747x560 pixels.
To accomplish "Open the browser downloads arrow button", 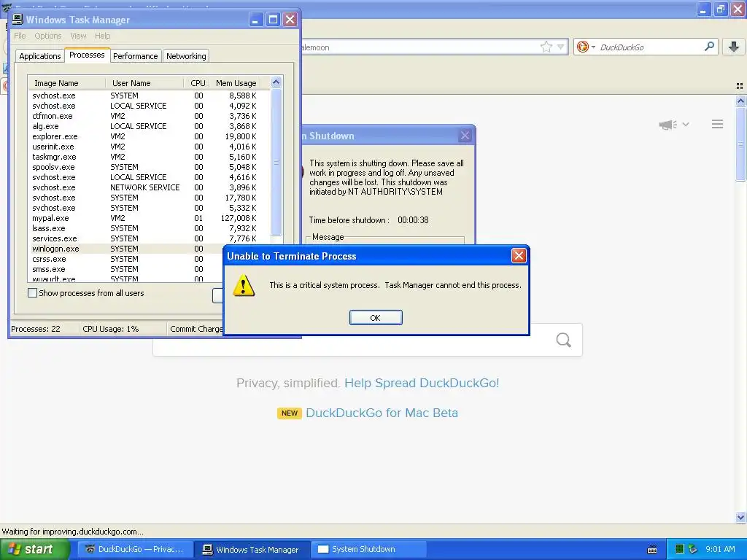I will pyautogui.click(x=734, y=47).
